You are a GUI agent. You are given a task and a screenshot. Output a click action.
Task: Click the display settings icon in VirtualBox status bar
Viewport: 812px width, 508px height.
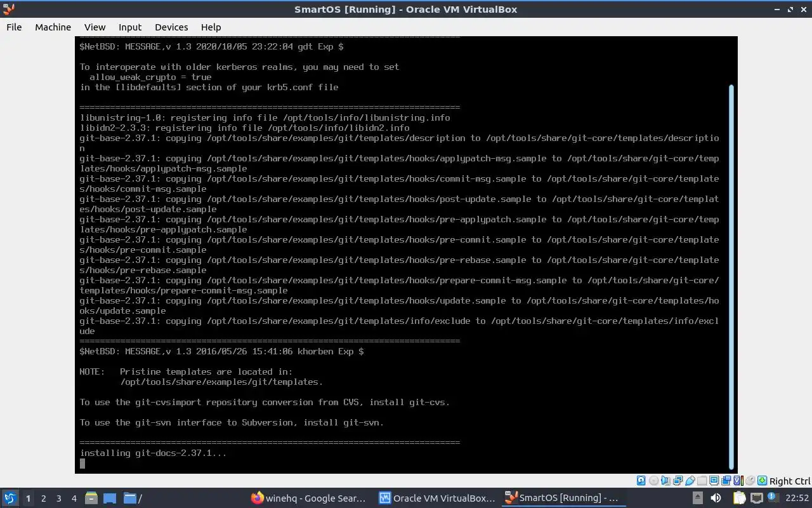[x=714, y=481]
